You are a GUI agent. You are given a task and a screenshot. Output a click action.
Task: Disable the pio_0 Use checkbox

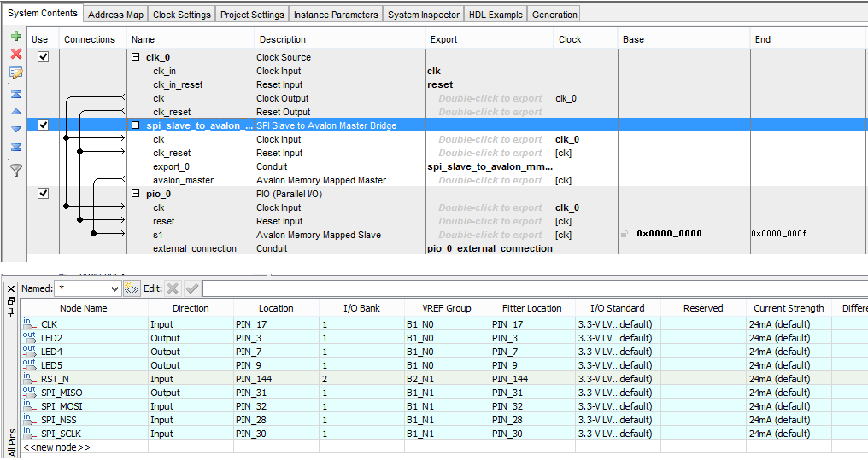coord(44,194)
